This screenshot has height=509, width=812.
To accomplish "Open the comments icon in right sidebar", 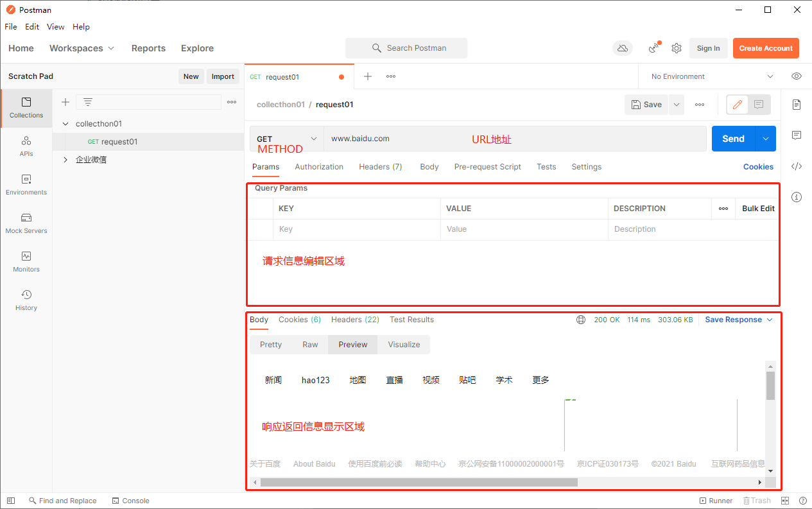I will 797,135.
